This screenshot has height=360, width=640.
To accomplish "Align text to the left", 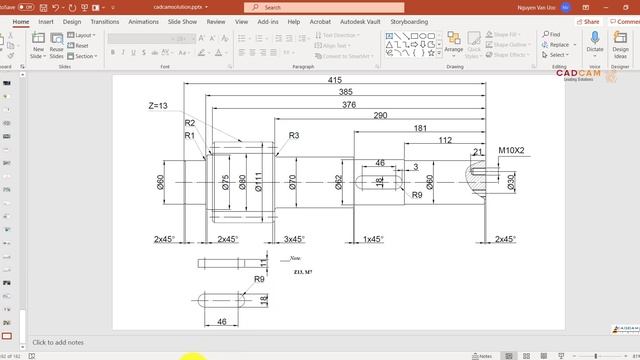I will (x=242, y=53).
